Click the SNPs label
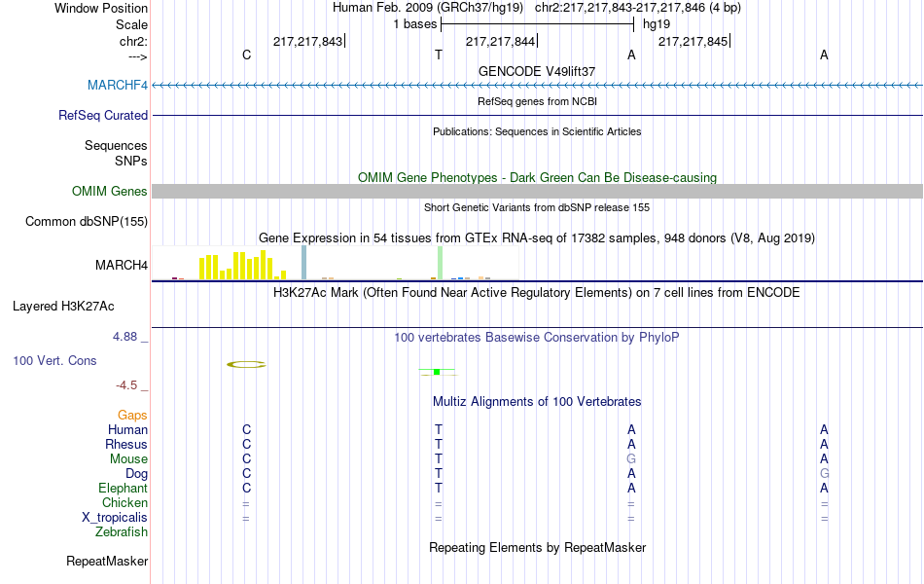This screenshot has width=924, height=584. pos(131,161)
